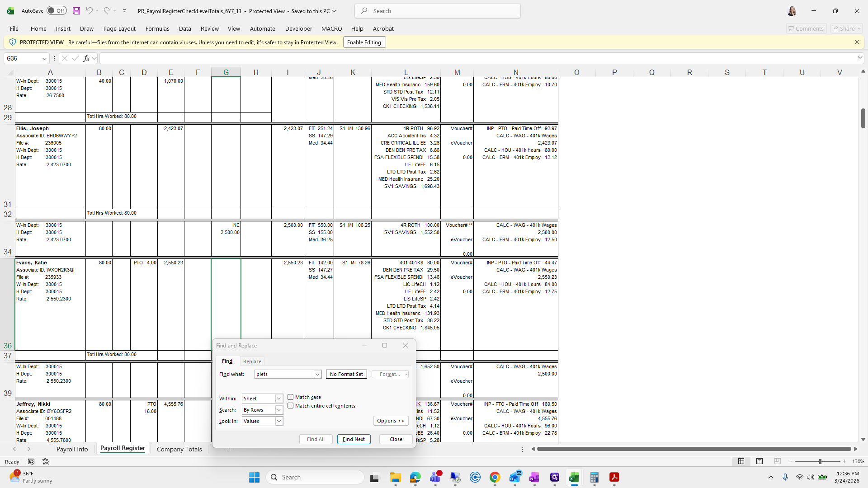This screenshot has height=488, width=868.
Task: Click the Accessibility checker icon in status bar
Action: pyautogui.click(x=46, y=461)
